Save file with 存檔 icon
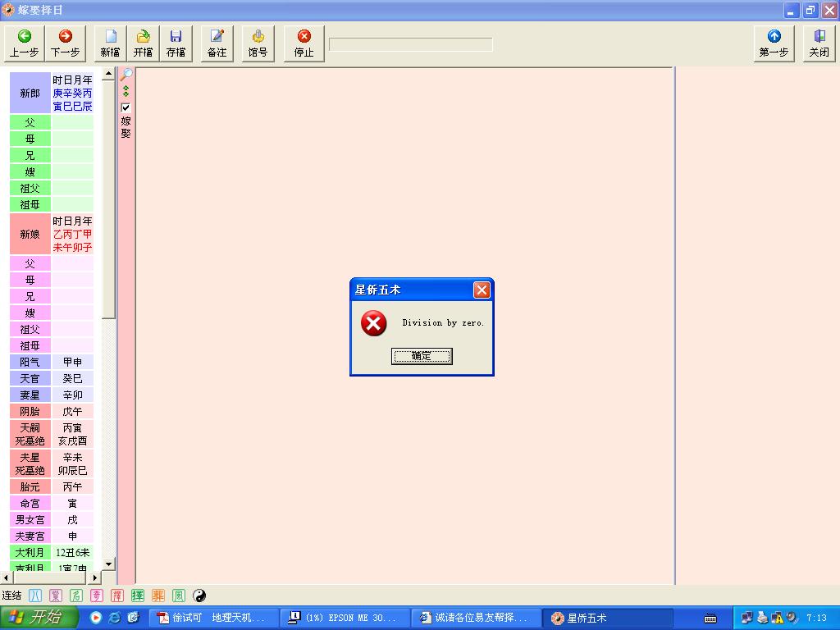Image resolution: width=840 pixels, height=630 pixels. tap(176, 43)
